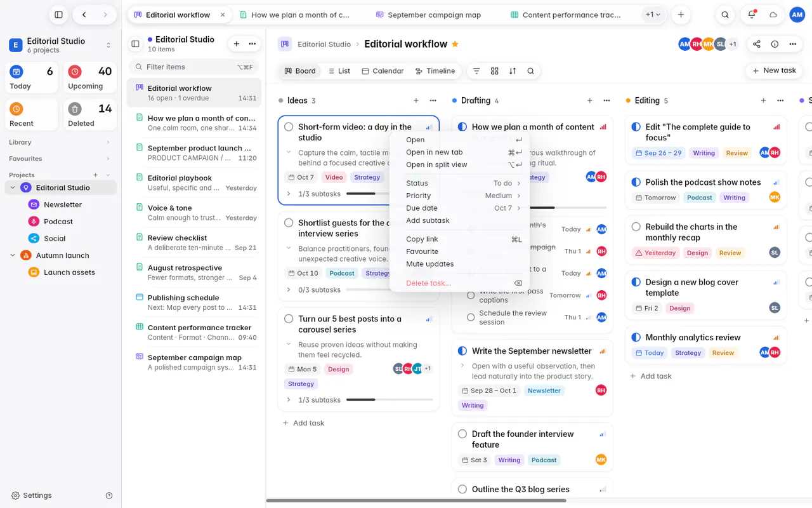Complete "Rebuild the charts" task checkbox
This screenshot has height=508, width=812.
coord(636,227)
